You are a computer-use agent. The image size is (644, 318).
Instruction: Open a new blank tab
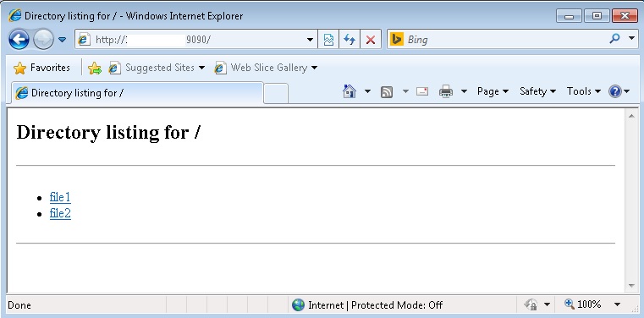coord(276,93)
